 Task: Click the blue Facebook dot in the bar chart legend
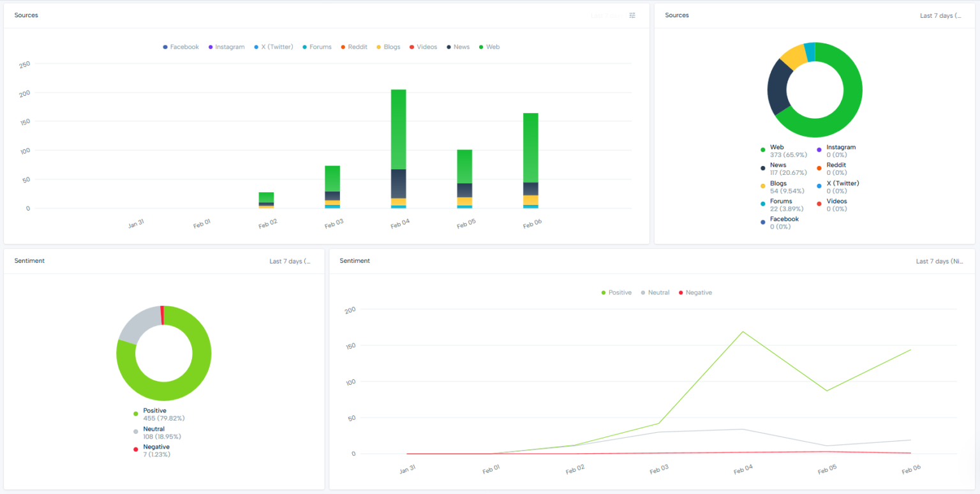pyautogui.click(x=165, y=47)
